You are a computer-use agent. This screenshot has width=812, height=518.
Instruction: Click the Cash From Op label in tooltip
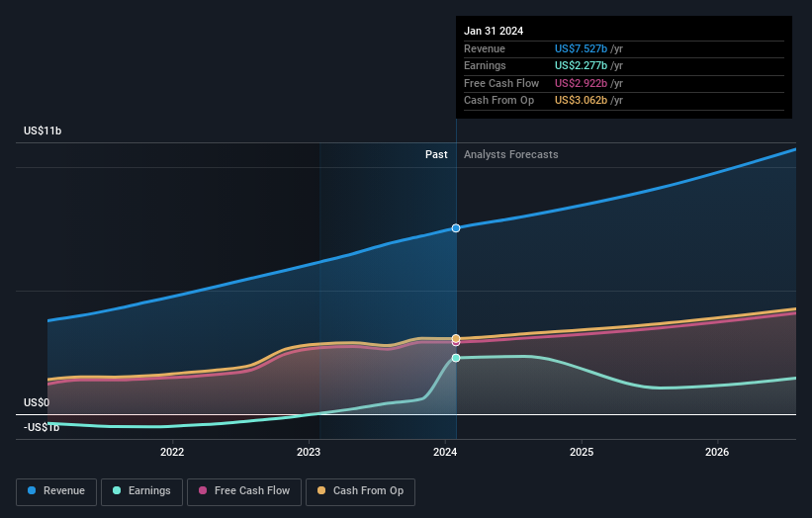click(498, 101)
